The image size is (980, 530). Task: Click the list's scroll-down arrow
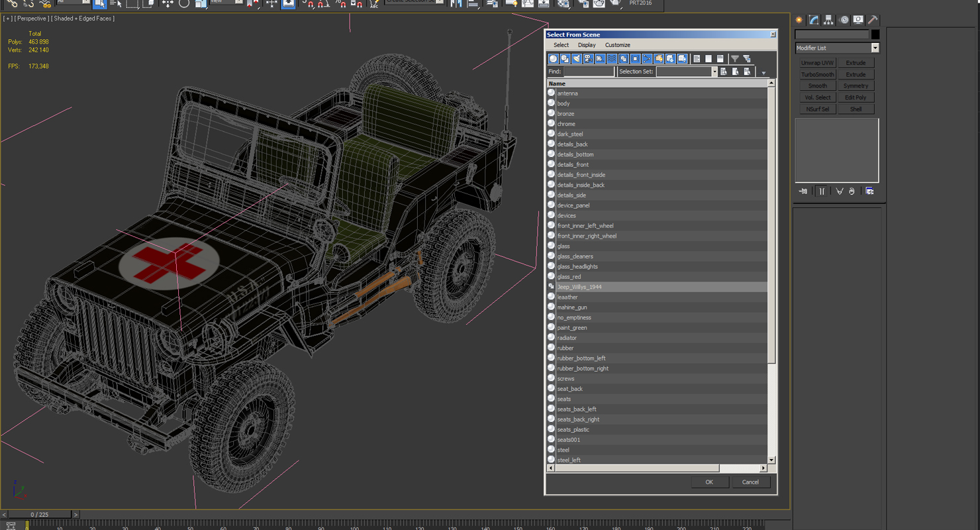(x=771, y=460)
